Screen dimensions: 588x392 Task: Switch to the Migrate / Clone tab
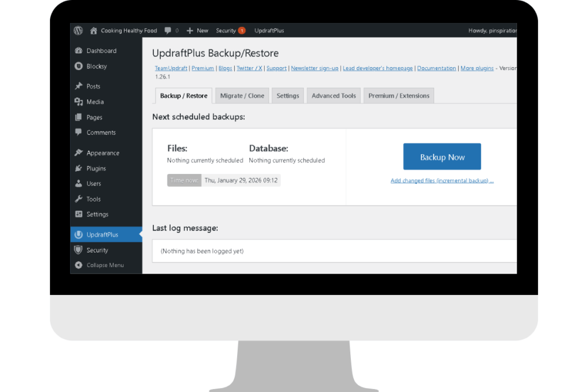[242, 95]
